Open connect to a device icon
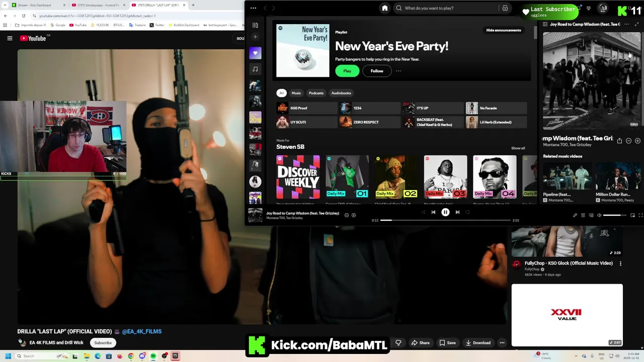 coord(591,215)
